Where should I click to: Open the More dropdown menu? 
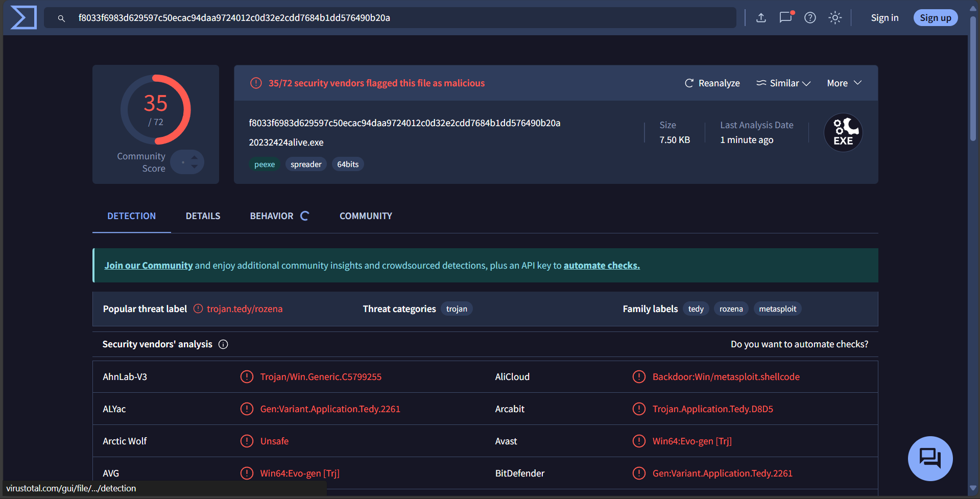pyautogui.click(x=844, y=83)
